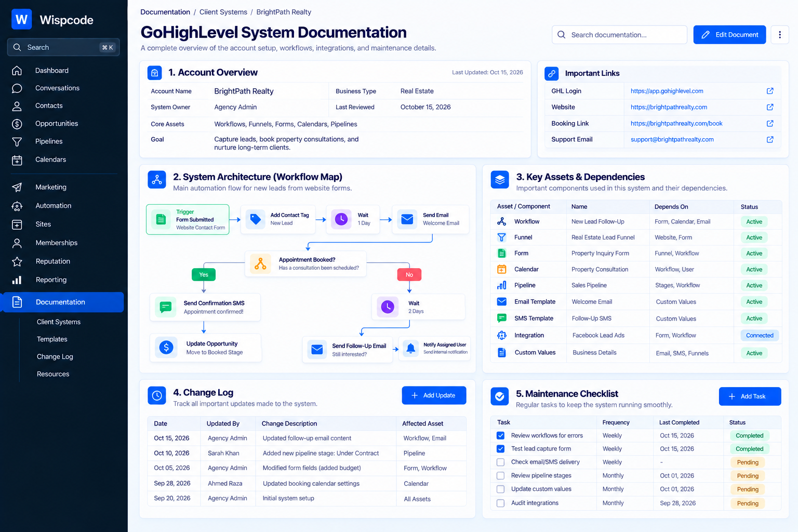This screenshot has height=532, width=798.
Task: Click the Sarah Khan change log cell
Action: pyautogui.click(x=223, y=453)
